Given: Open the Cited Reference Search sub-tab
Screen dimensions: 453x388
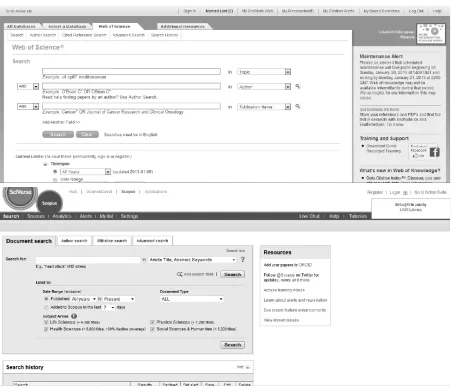Looking at the screenshot, I should 84,35.
